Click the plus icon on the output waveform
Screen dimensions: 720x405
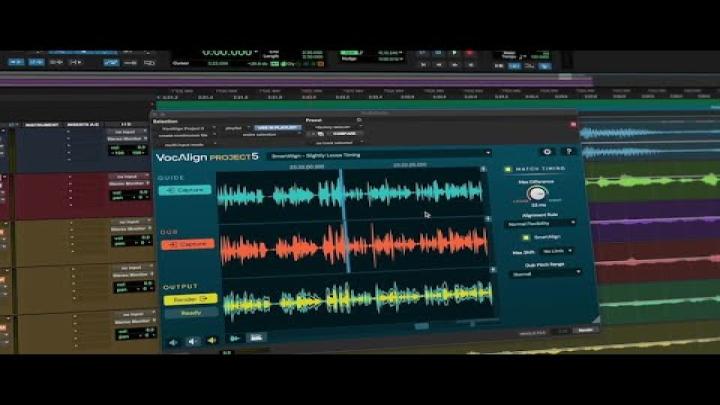click(x=493, y=270)
